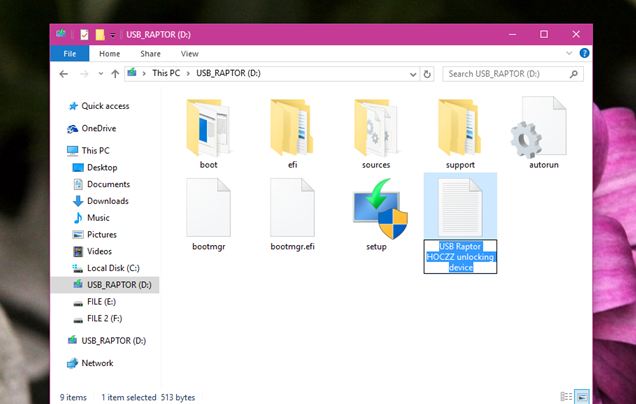The image size is (636, 404).
Task: Open the Recent locations dropdown
Action: [x=101, y=74]
